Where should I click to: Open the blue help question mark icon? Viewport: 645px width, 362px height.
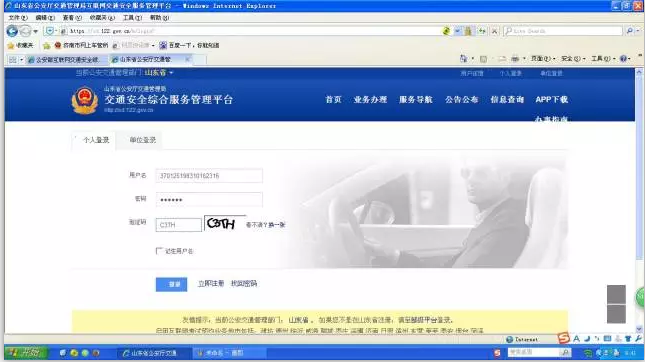click(x=624, y=59)
